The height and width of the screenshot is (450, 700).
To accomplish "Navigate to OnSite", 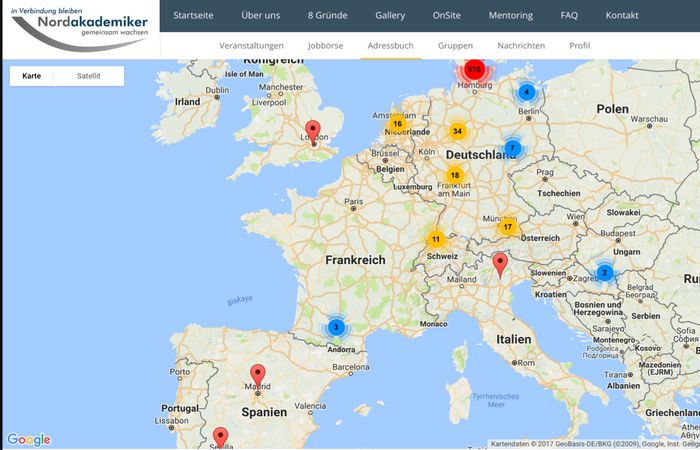I will tap(446, 15).
